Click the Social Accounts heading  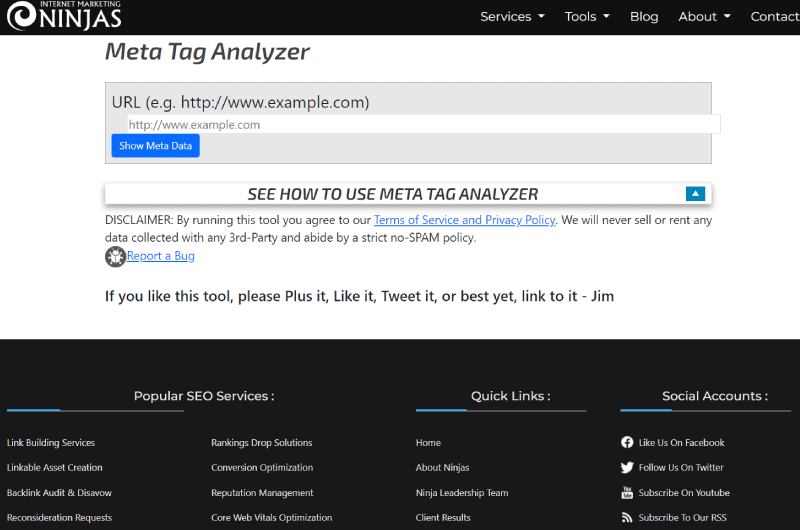click(x=715, y=396)
